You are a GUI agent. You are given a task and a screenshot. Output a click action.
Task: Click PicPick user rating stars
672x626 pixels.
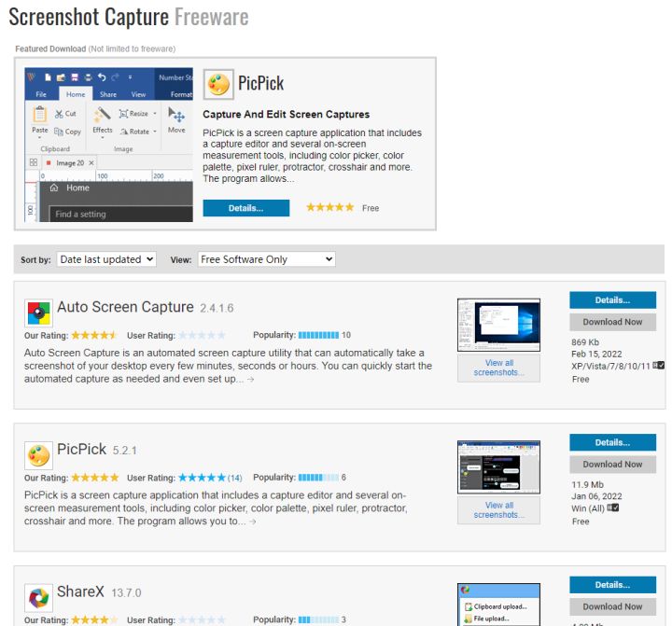[x=202, y=478]
